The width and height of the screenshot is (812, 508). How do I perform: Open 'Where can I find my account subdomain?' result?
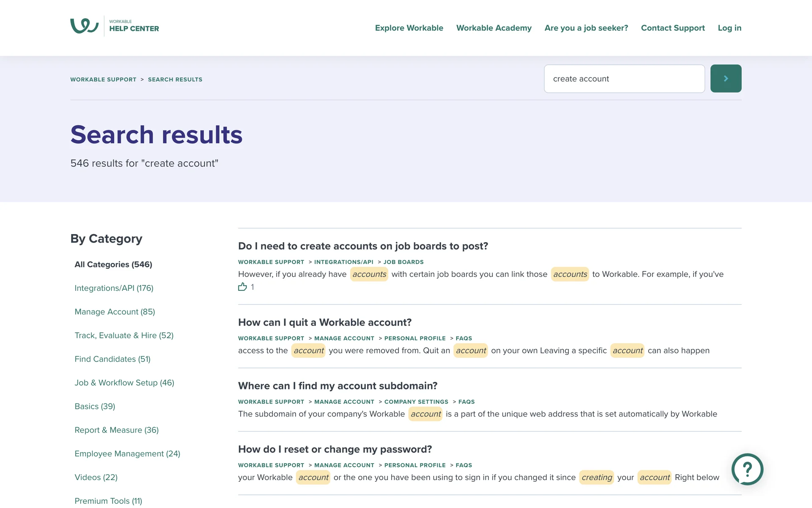pos(337,386)
